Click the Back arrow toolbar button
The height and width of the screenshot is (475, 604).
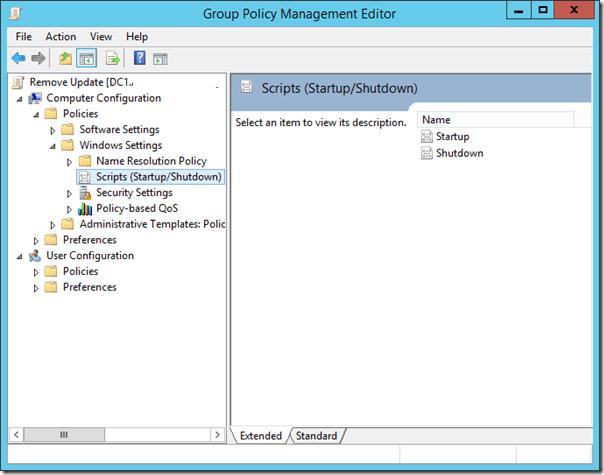18,58
